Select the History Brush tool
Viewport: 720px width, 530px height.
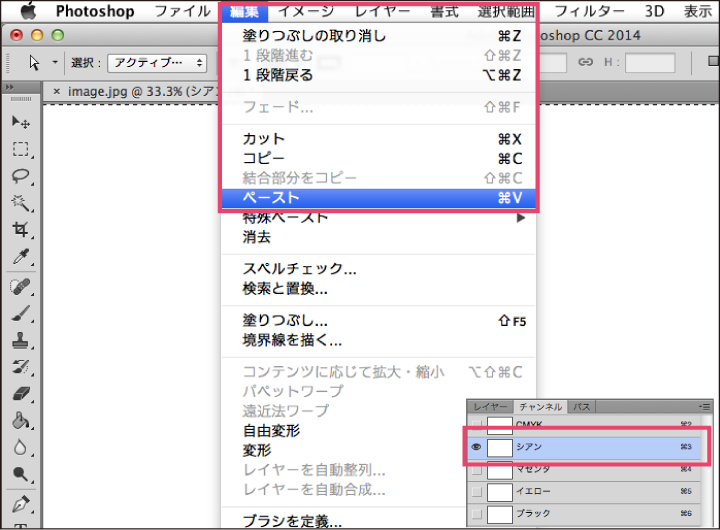coord(21,367)
